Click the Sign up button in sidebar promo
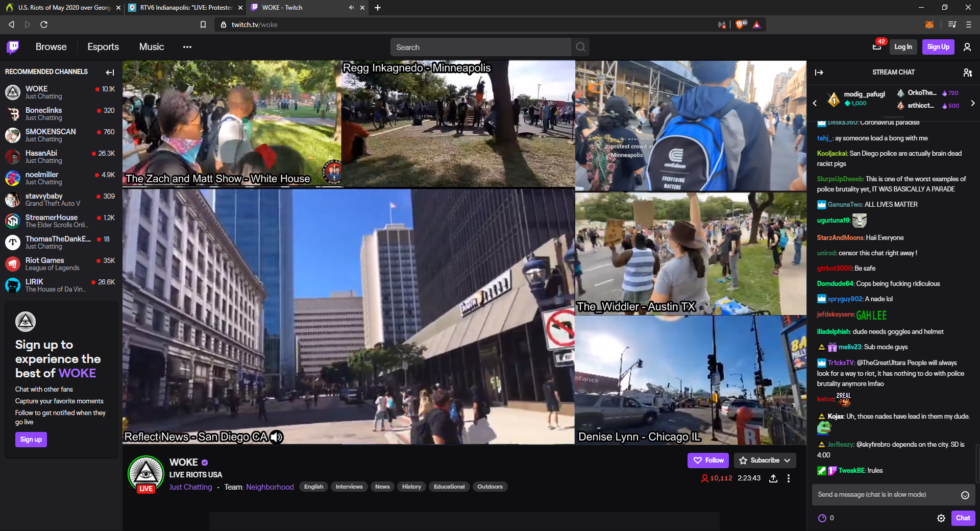980x531 pixels. click(x=31, y=440)
